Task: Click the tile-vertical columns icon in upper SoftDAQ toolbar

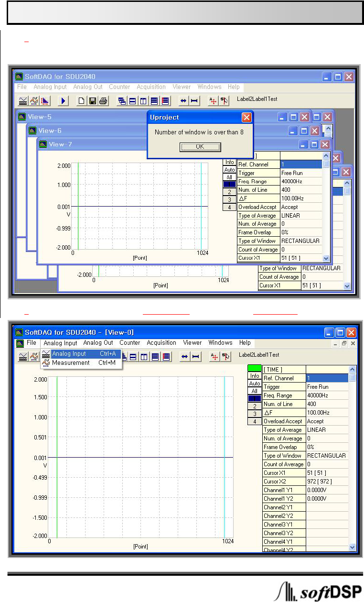Action: [143, 100]
